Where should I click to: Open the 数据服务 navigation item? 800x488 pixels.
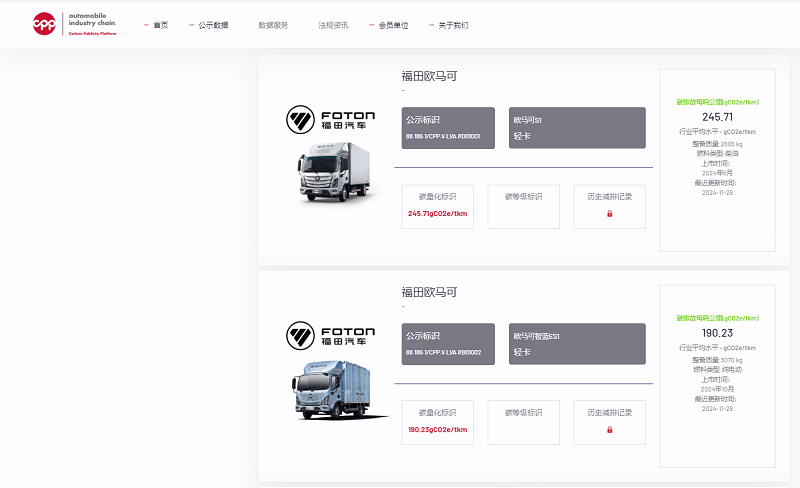point(273,25)
